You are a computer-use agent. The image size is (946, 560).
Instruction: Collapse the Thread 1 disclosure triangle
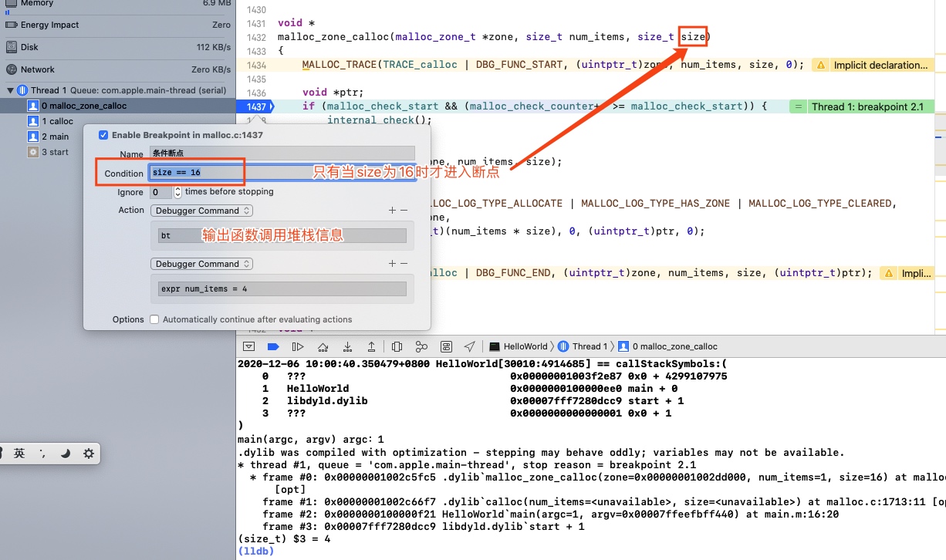tap(10, 90)
